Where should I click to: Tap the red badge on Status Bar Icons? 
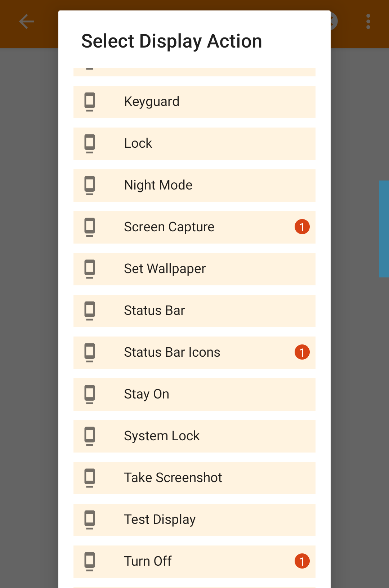tap(302, 352)
